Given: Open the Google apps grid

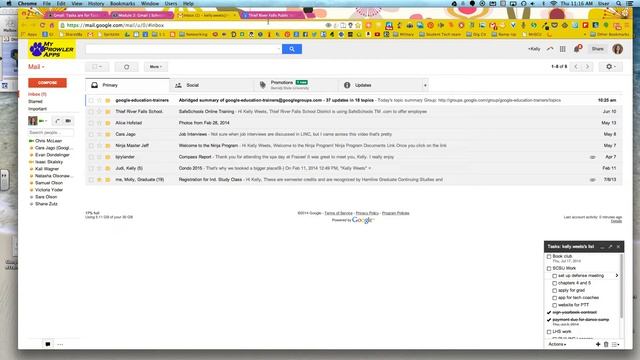Looking at the screenshot, I should pos(562,49).
